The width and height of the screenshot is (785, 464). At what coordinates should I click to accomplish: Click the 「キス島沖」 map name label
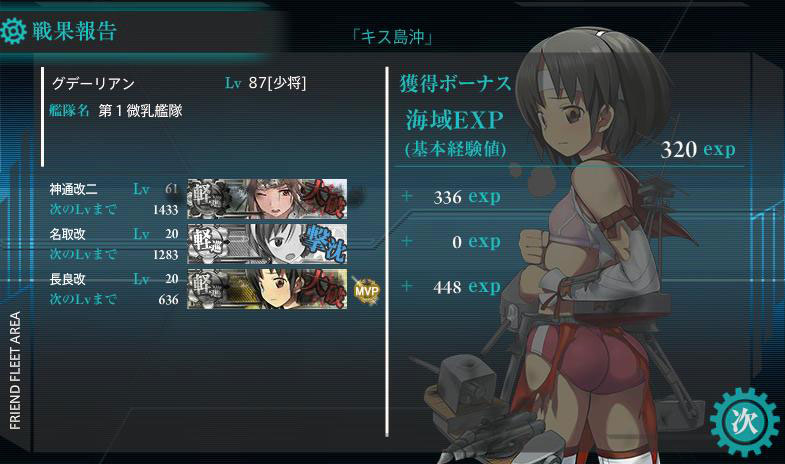point(392,37)
